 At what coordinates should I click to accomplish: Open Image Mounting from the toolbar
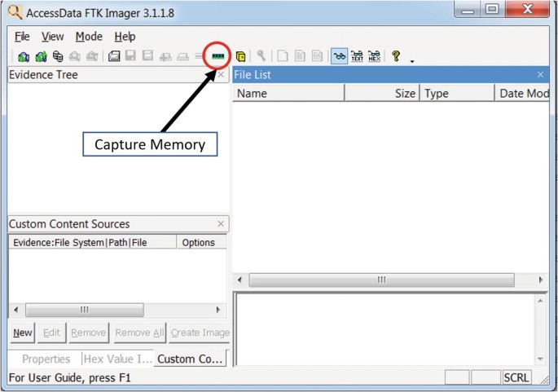[x=58, y=56]
